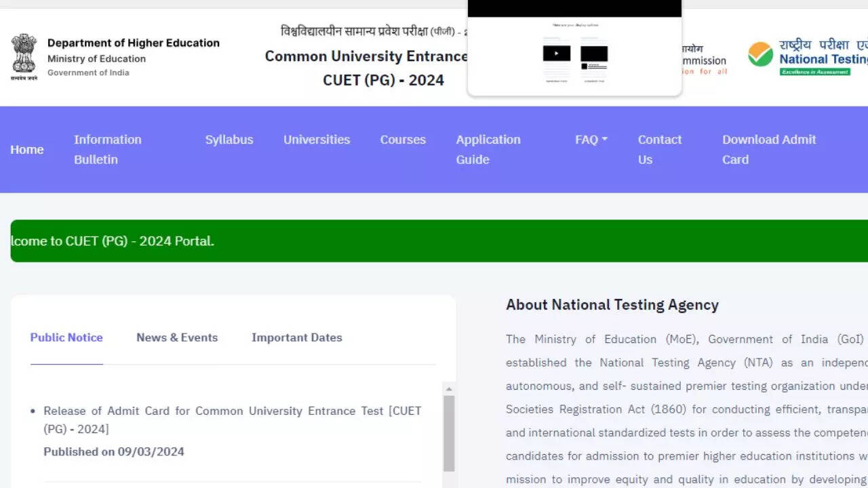Open the Information Bulletin page
This screenshot has width=868, height=488.
coord(108,149)
